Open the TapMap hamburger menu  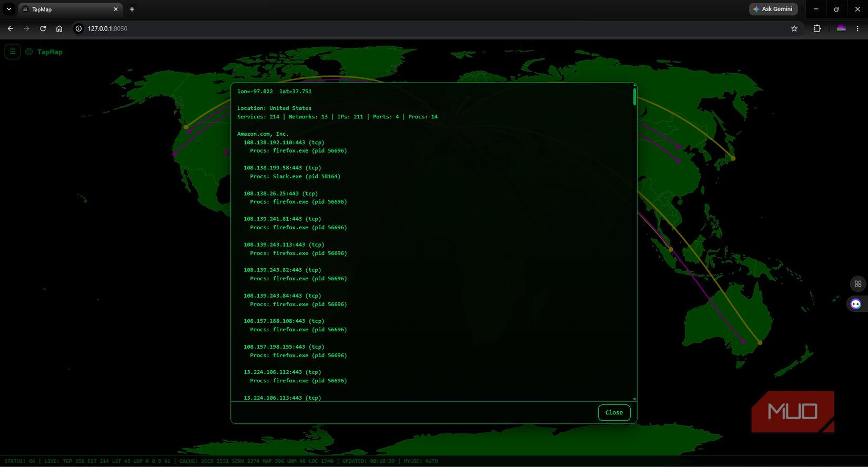point(13,52)
